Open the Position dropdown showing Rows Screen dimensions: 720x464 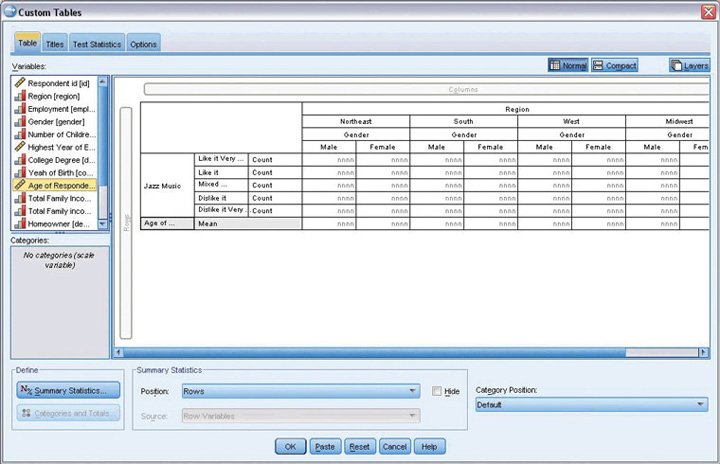pyautogui.click(x=300, y=391)
